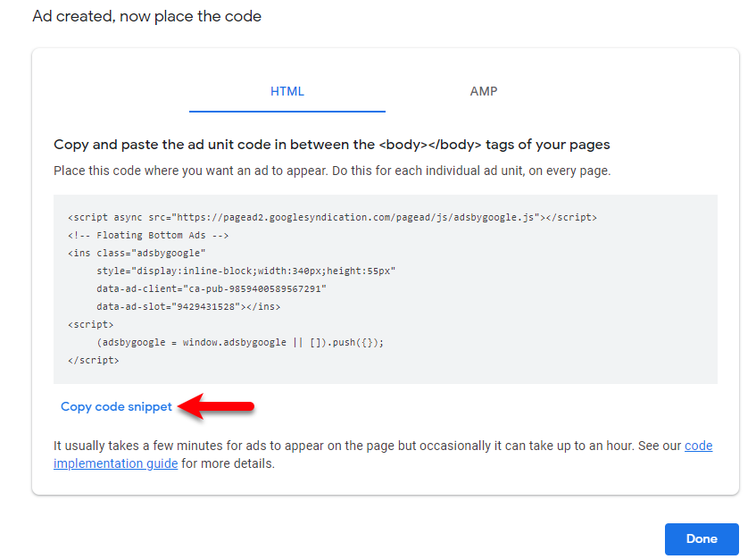
Task: Click the style display:inline-block code line
Action: 245,271
